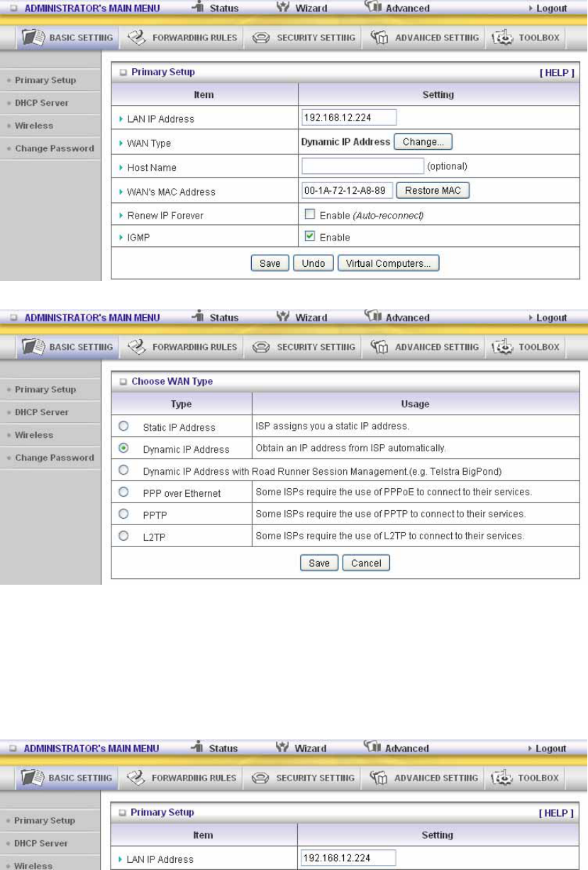Click Cancel under the Choose WAN Type table
588x870 pixels.
pos(366,563)
